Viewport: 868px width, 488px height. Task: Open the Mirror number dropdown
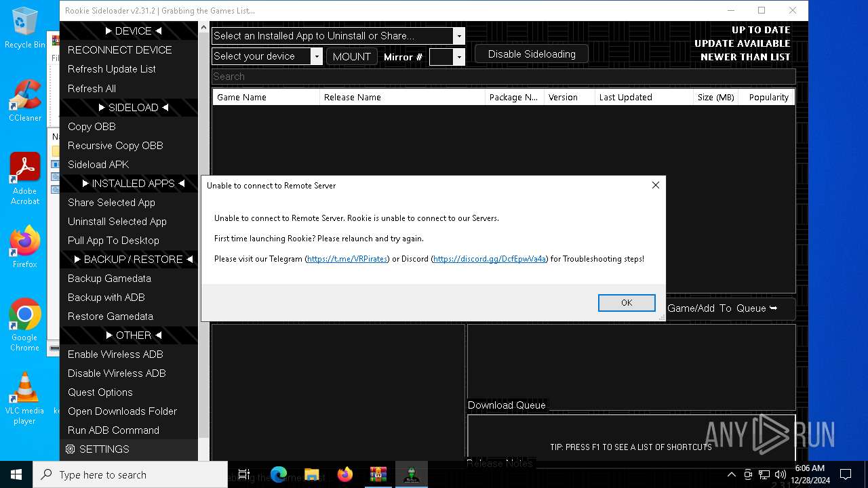[459, 56]
